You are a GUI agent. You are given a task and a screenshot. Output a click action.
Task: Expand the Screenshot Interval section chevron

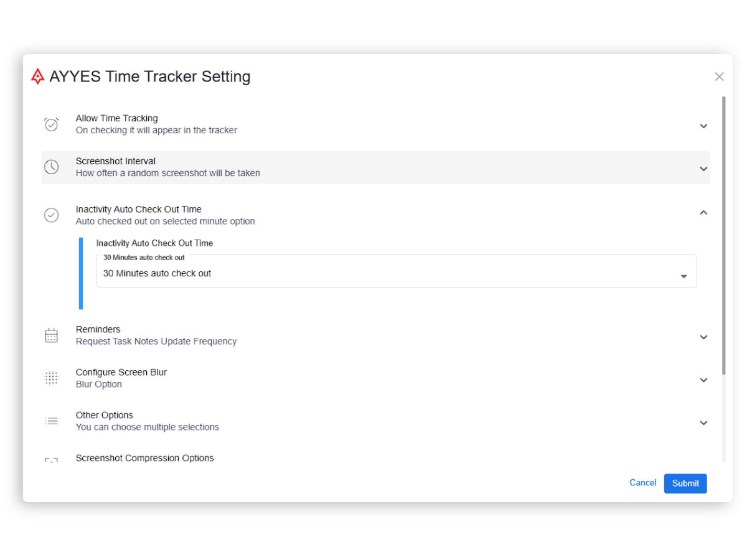click(x=703, y=169)
